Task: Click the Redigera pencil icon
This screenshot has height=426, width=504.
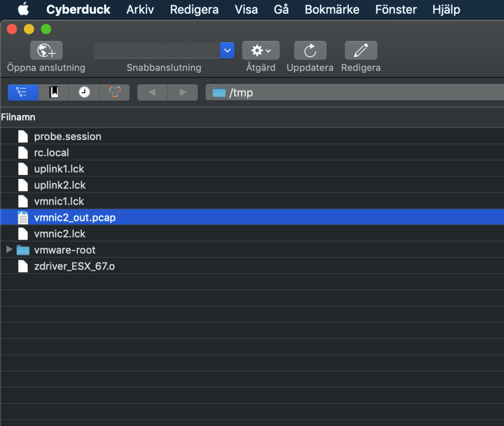Action: (x=361, y=50)
